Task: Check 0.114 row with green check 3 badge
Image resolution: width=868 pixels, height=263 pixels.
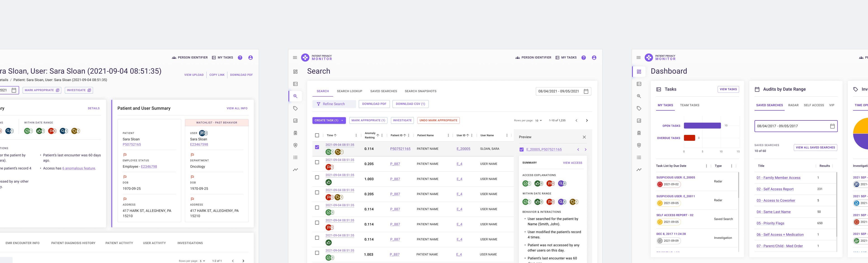Action: click(x=317, y=208)
